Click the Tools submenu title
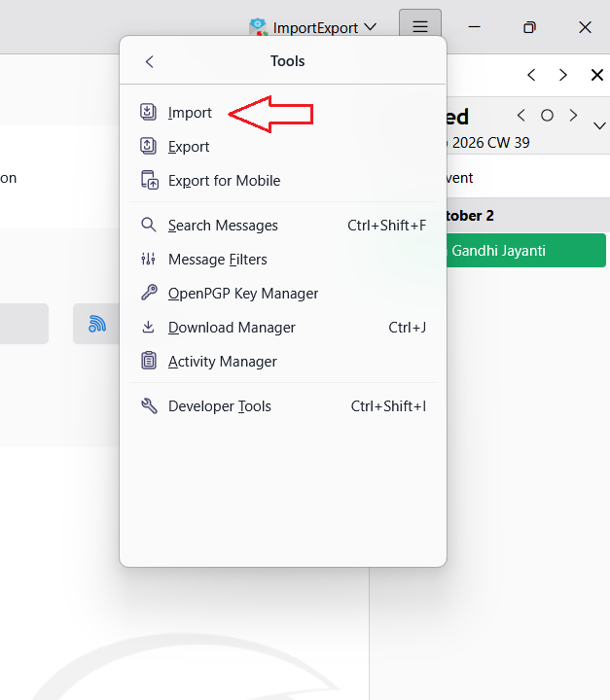Viewport: 610px width, 700px height. click(287, 61)
